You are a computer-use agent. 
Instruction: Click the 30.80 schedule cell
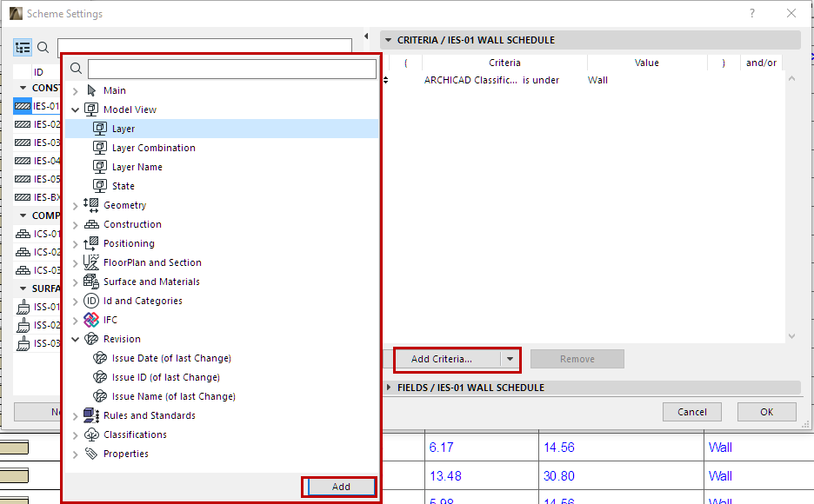[x=558, y=475]
